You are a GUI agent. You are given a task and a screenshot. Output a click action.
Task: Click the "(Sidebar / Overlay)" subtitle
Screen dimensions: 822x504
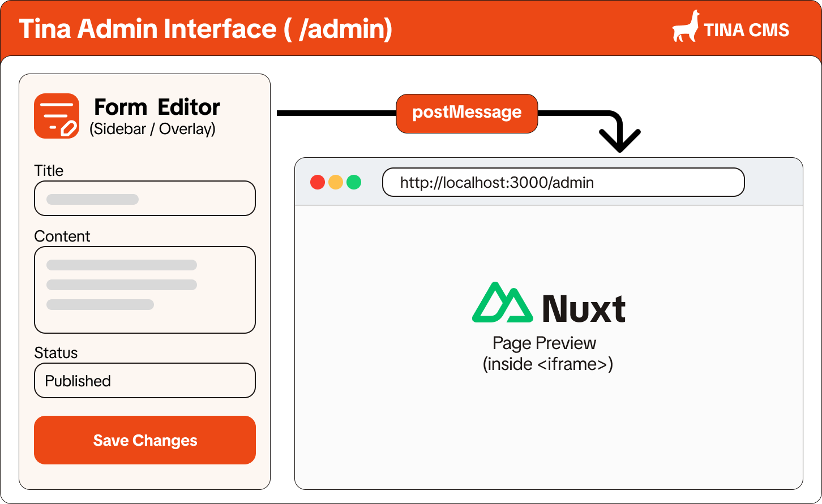[153, 129]
